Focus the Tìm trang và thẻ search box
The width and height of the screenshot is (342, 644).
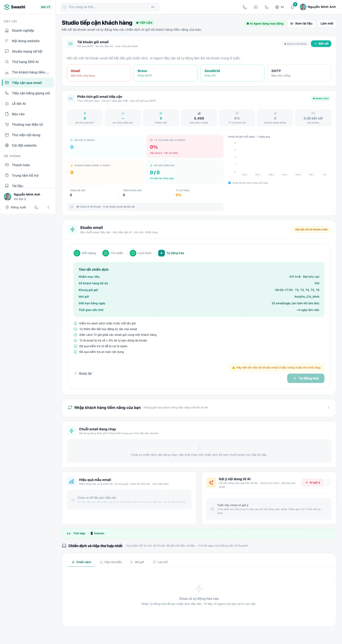109,7
